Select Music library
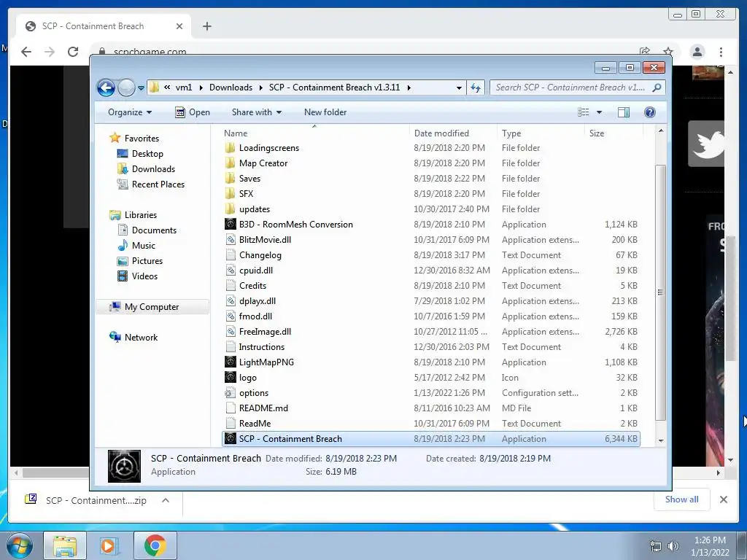Image resolution: width=747 pixels, height=560 pixels. click(144, 245)
